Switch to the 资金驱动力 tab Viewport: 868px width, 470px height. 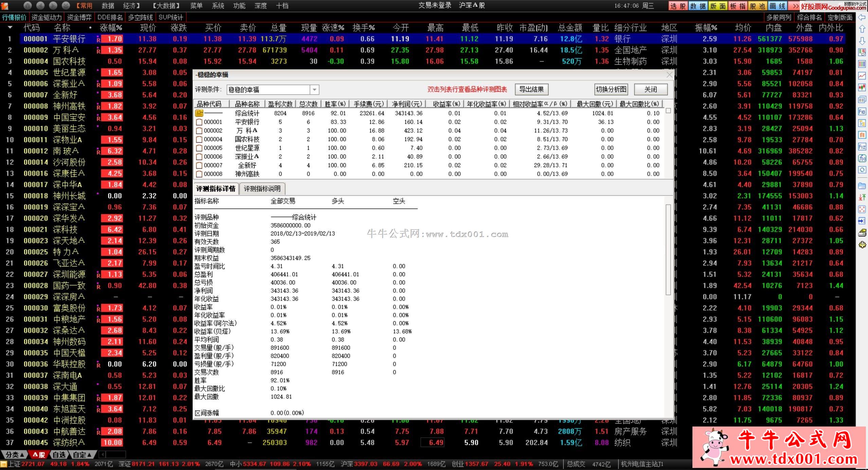pos(47,17)
